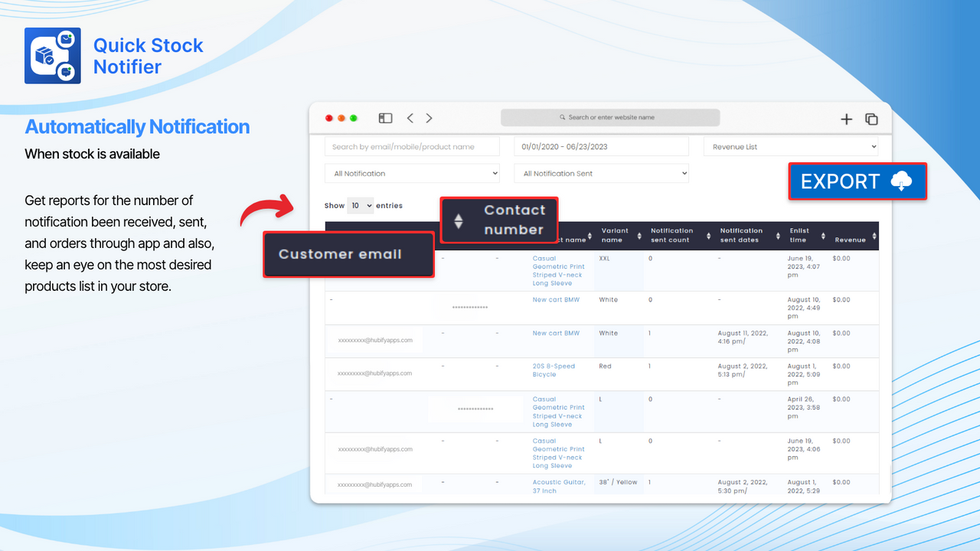This screenshot has height=551, width=980.
Task: Expand the Show entries count selector
Action: coord(360,205)
